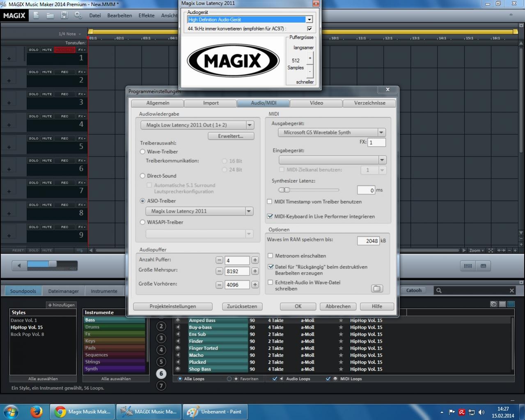Screen dimensions: 525x420
Task: Clear the soundpool search with the X icon
Action: pyautogui.click(x=512, y=290)
